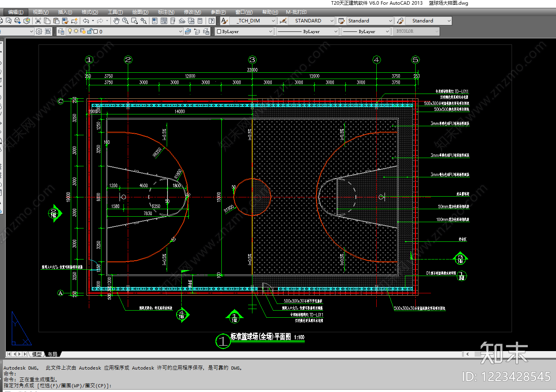This screenshot has height=392, width=556.
Task: Open the Tool Palettes window icon
Action: pyautogui.click(x=173, y=20)
